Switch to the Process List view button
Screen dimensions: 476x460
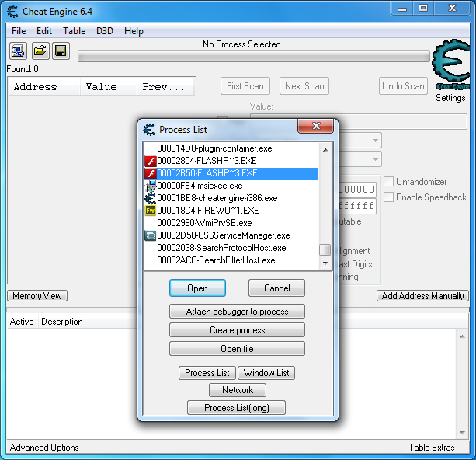point(207,373)
